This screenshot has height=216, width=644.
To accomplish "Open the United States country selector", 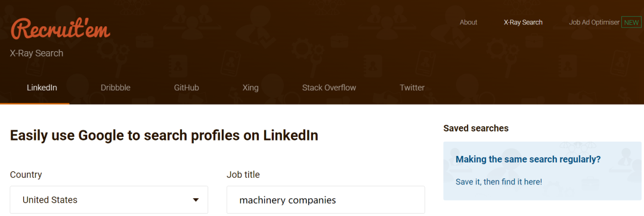I will [x=109, y=200].
